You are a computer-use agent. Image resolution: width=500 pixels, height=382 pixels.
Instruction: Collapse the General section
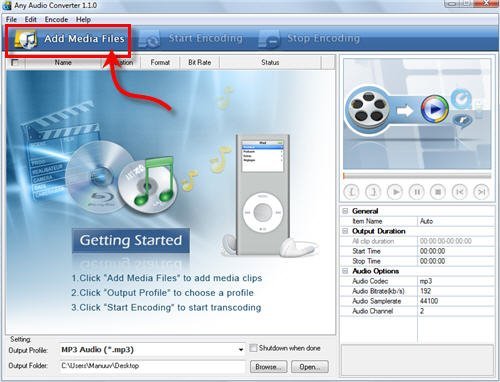(x=345, y=211)
